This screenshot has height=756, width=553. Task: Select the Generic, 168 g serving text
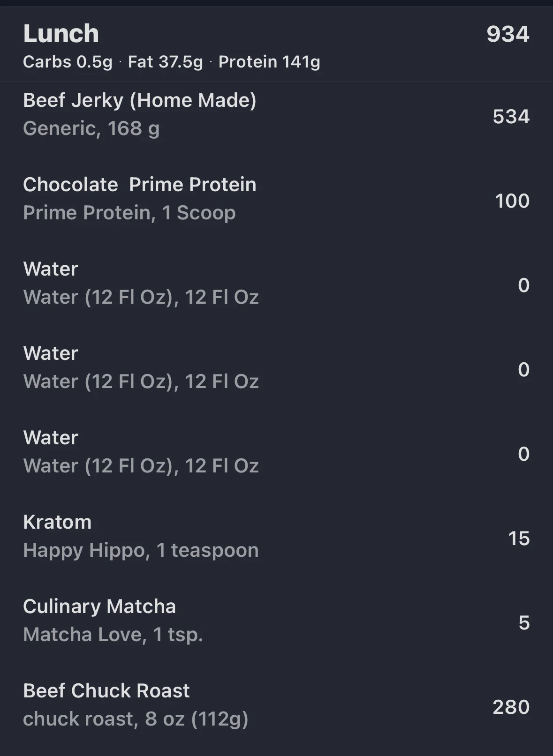91,129
